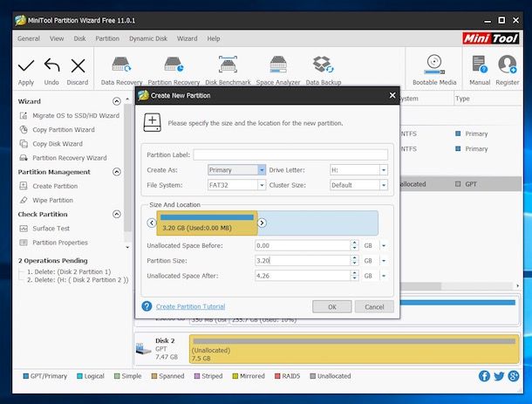Image resolution: width=532 pixels, height=404 pixels.
Task: Open the Dynamic Disk menu
Action: click(148, 38)
